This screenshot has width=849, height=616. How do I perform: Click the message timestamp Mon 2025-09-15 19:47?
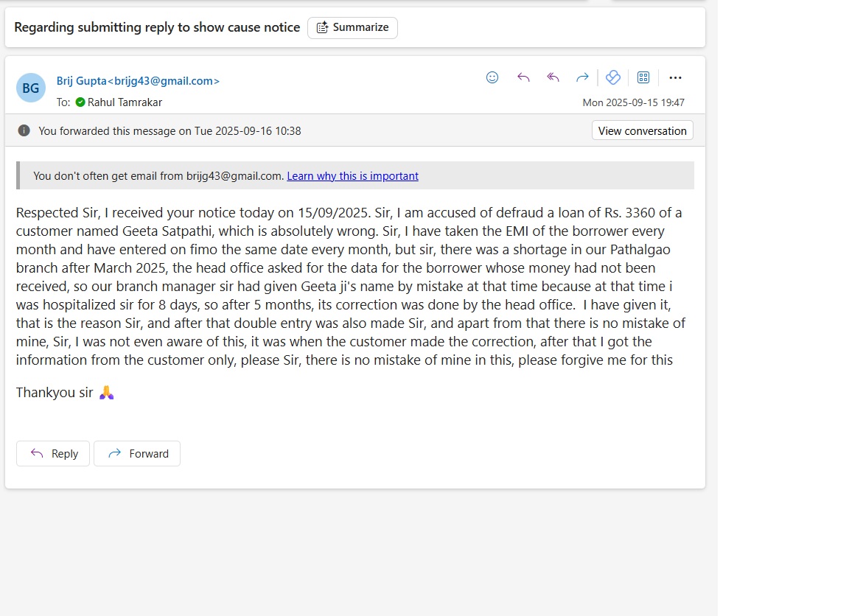(x=633, y=102)
